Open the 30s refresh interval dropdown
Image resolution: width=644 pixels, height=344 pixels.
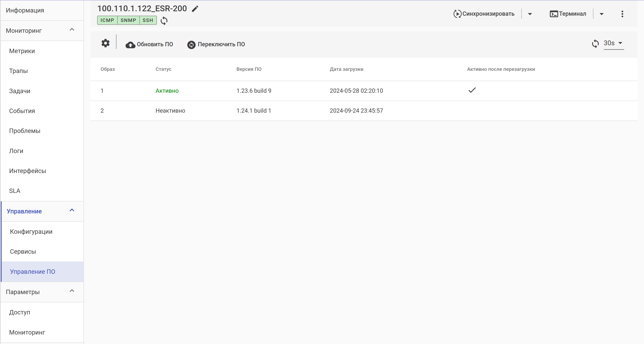click(613, 43)
